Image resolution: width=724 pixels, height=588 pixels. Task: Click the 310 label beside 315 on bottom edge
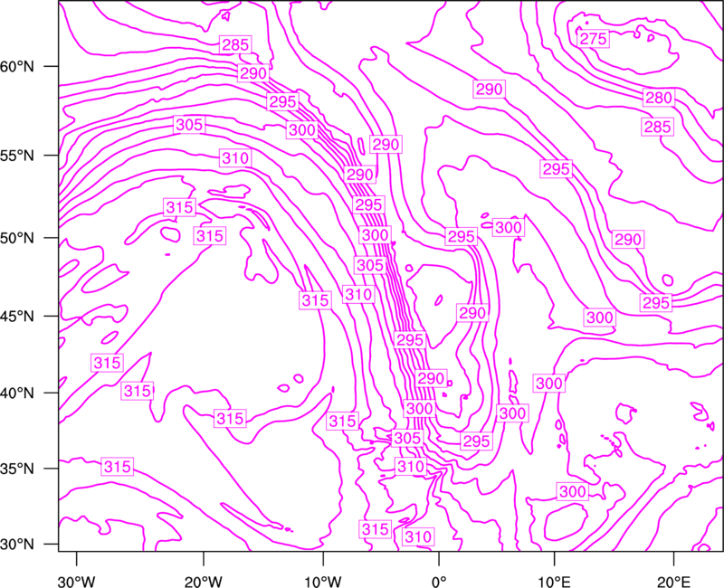click(x=418, y=536)
